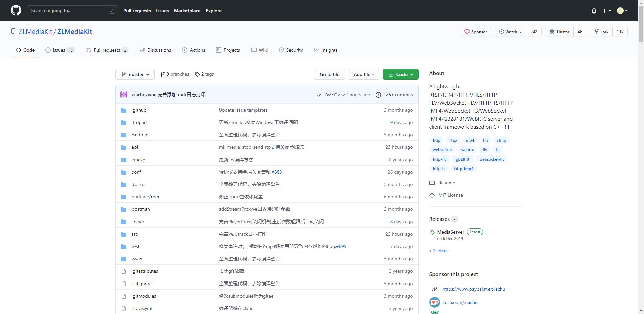Open the .gitignore file
Viewport: 644px width, 314px height.
(x=142, y=284)
